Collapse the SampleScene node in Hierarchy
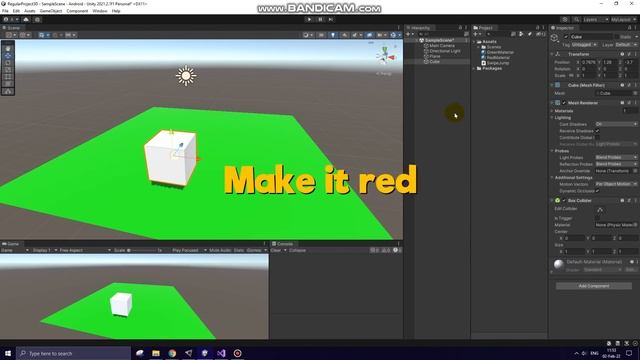Screen dimensions: 640x360 click(x=417, y=40)
